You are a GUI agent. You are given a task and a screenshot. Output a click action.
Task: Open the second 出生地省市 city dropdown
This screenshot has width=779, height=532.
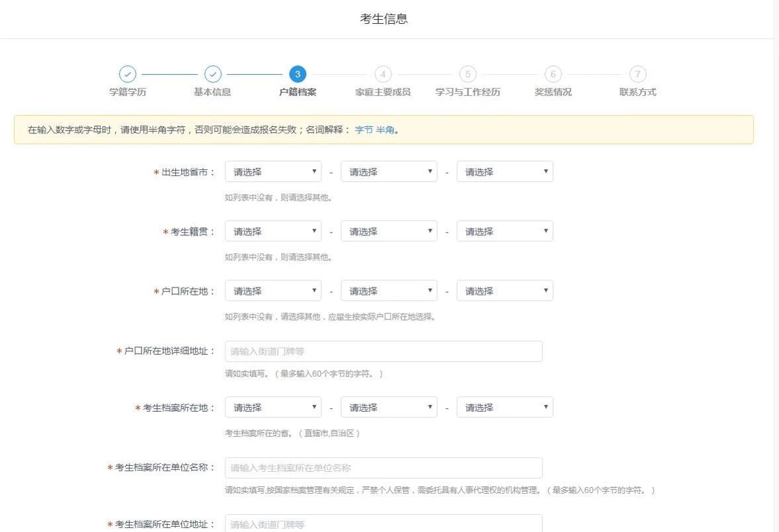point(389,172)
